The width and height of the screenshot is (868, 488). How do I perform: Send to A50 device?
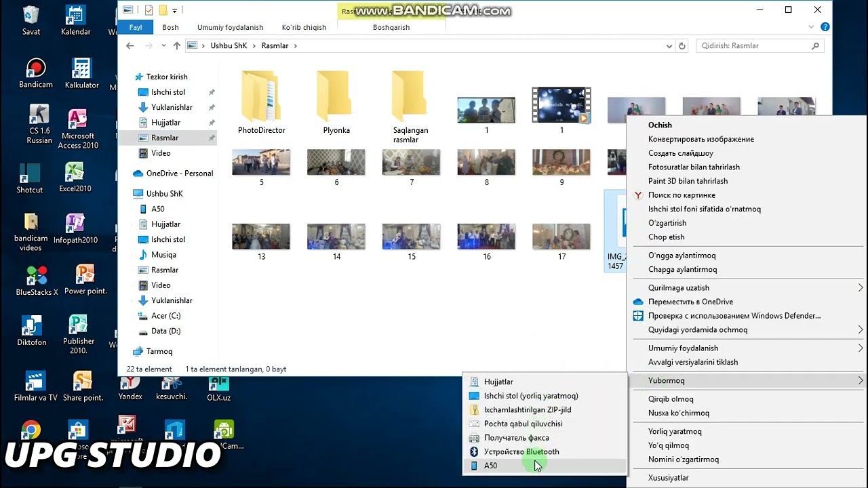(x=545, y=466)
